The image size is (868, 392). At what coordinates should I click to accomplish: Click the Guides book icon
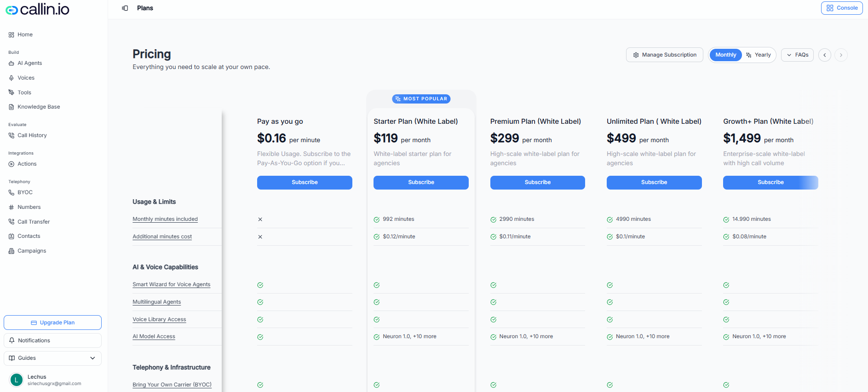click(12, 358)
